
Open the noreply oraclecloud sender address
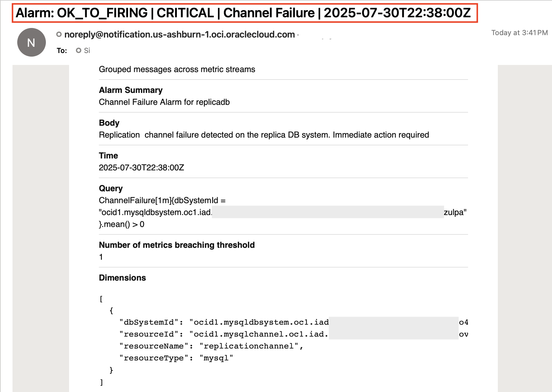tap(179, 35)
